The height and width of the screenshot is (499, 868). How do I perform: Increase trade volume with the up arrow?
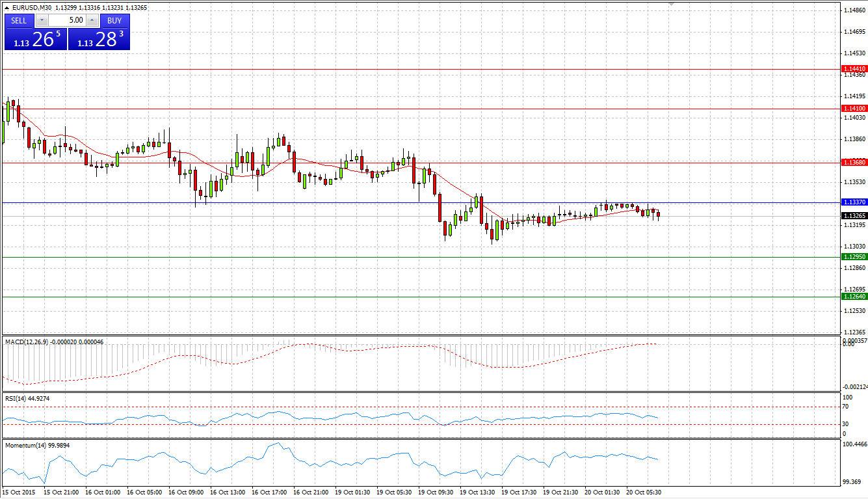(92, 20)
